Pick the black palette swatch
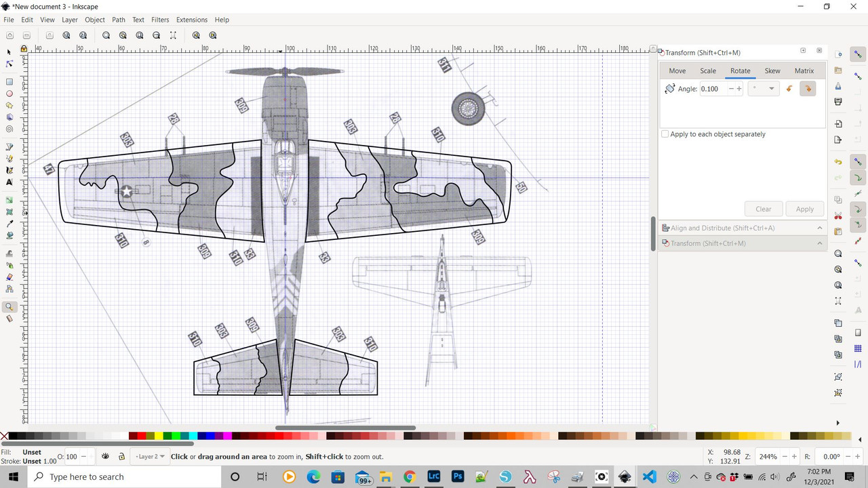 (14, 436)
